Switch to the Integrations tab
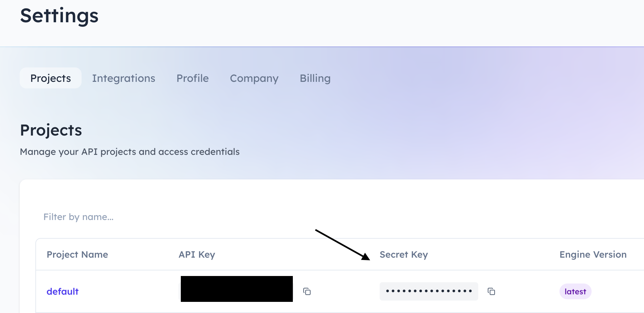 click(x=124, y=78)
